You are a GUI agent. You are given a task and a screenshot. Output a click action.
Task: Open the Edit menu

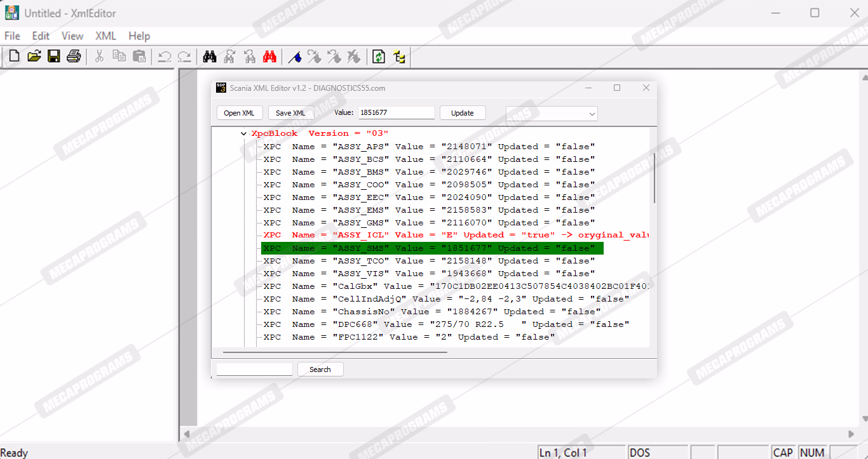(x=41, y=36)
